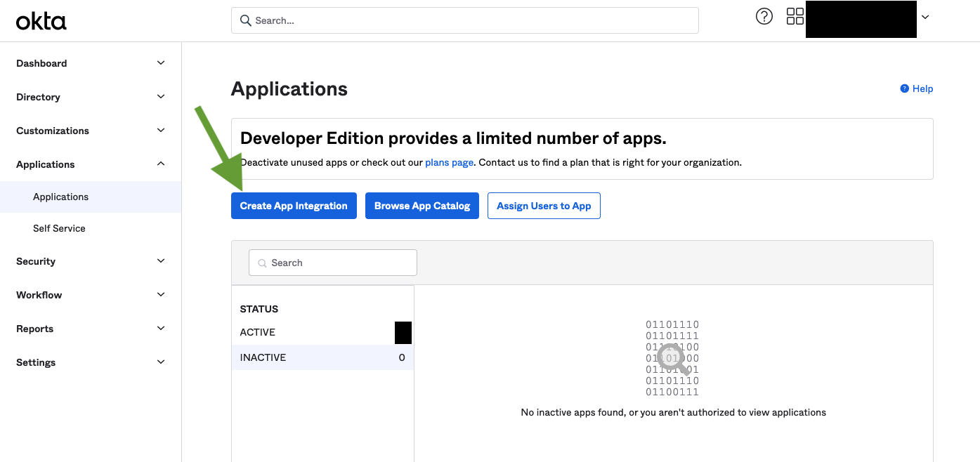Image resolution: width=980 pixels, height=462 pixels.
Task: Select the Reports menu label
Action: pyautogui.click(x=35, y=329)
